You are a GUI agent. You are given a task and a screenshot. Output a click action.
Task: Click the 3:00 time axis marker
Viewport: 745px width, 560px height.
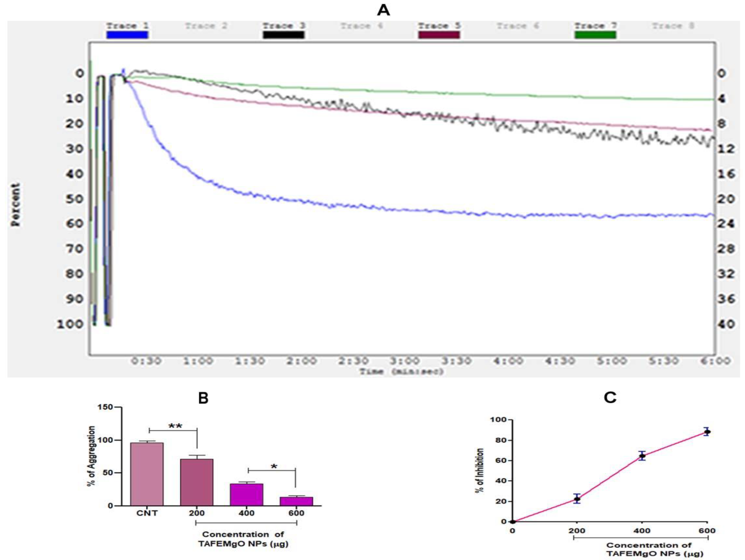pos(405,361)
